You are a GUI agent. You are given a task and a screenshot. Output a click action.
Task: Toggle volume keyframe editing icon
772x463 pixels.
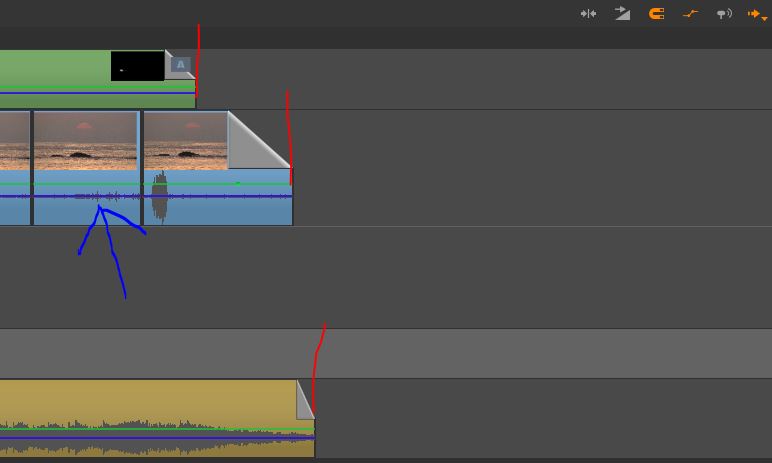pyautogui.click(x=690, y=14)
